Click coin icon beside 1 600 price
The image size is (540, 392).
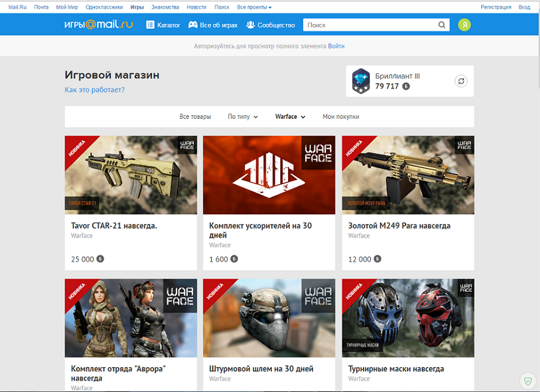point(234,259)
